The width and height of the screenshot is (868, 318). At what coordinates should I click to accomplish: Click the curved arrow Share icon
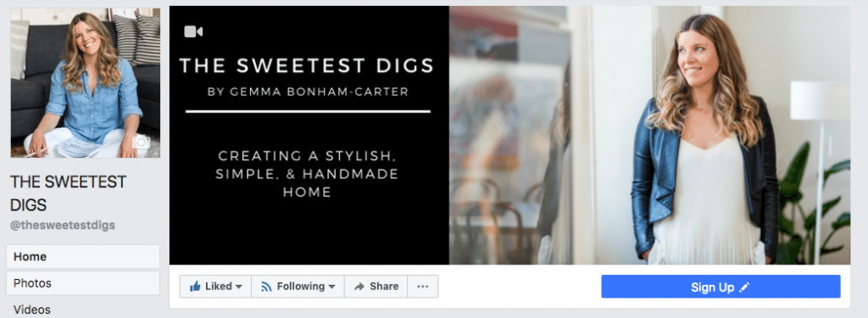tap(359, 287)
